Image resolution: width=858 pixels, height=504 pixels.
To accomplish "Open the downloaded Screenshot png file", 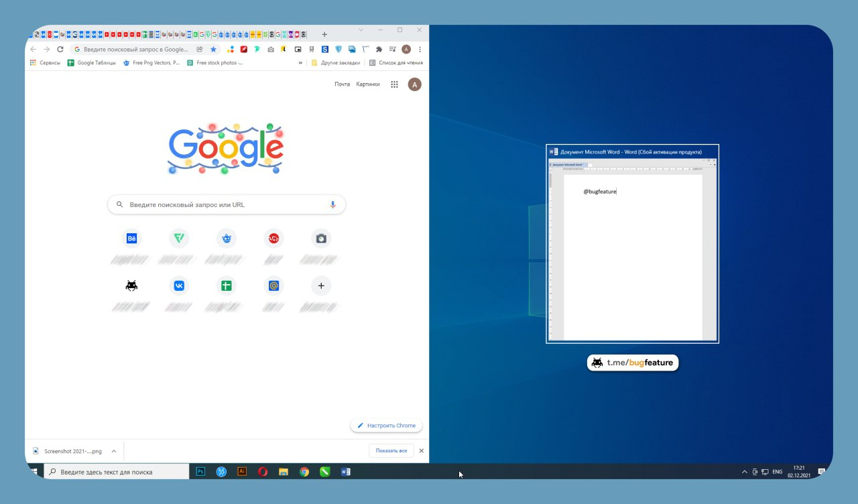I will (68, 451).
